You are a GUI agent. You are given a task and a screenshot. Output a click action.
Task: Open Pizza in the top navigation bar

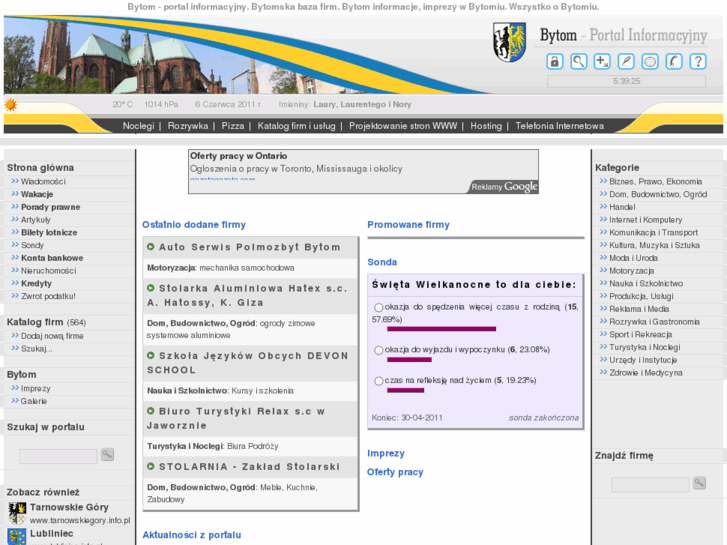233,126
